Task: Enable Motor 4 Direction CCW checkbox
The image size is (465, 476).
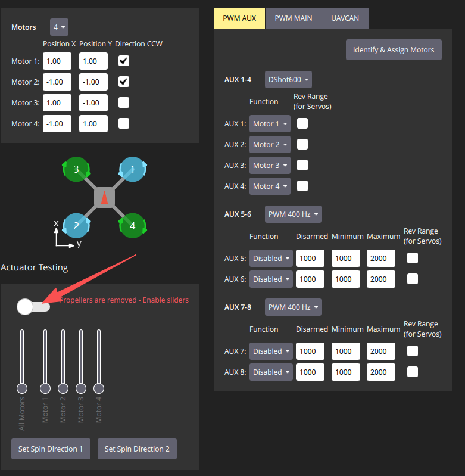Action: click(124, 123)
